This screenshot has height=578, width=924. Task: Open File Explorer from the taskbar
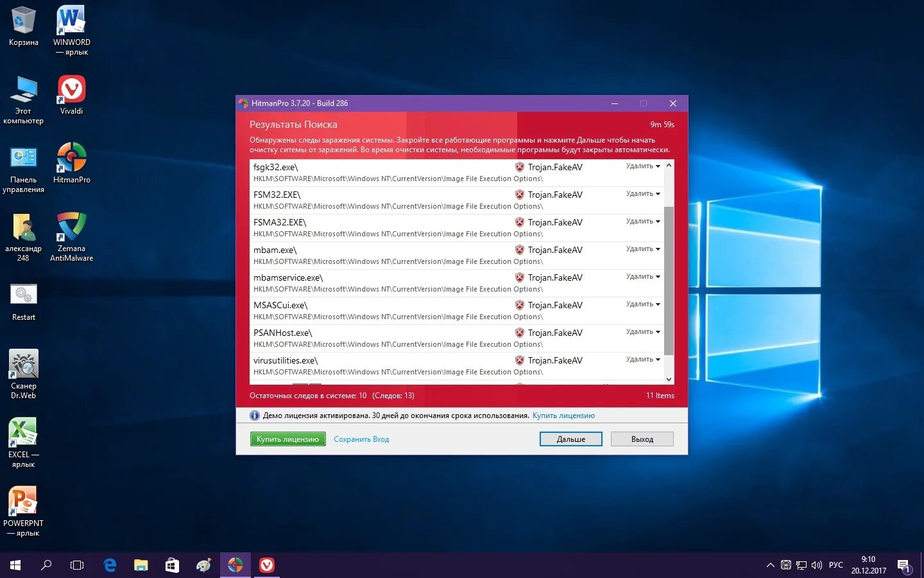[141, 565]
